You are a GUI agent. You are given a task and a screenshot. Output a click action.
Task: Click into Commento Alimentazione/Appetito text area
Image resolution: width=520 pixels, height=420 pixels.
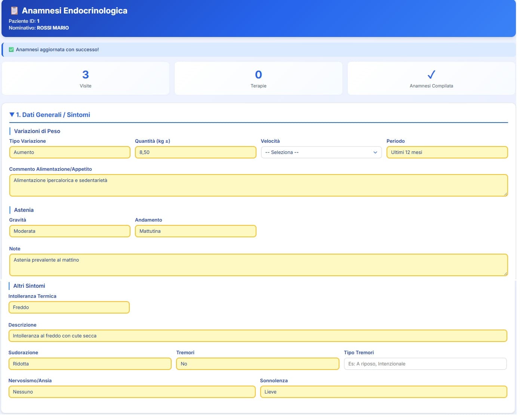tap(258, 185)
